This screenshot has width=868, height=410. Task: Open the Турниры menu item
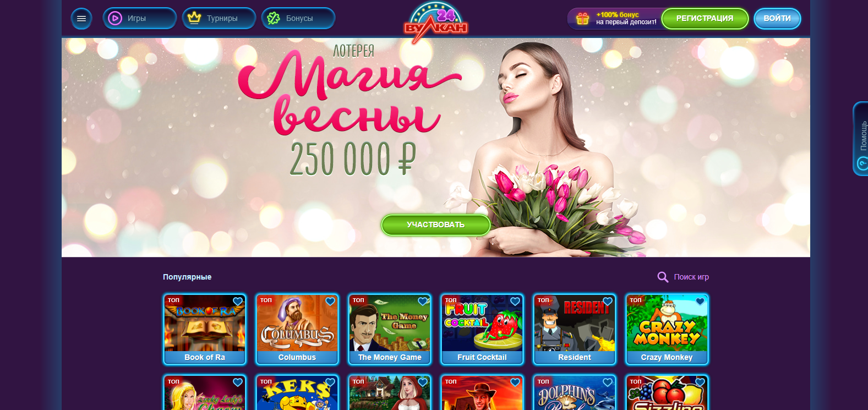pyautogui.click(x=219, y=18)
